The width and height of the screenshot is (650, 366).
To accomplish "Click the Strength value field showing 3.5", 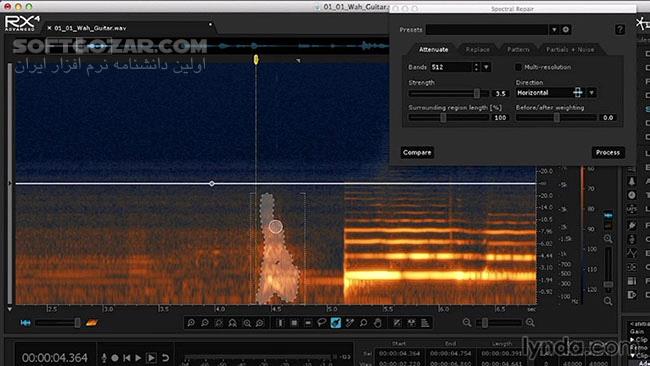I will (x=500, y=94).
